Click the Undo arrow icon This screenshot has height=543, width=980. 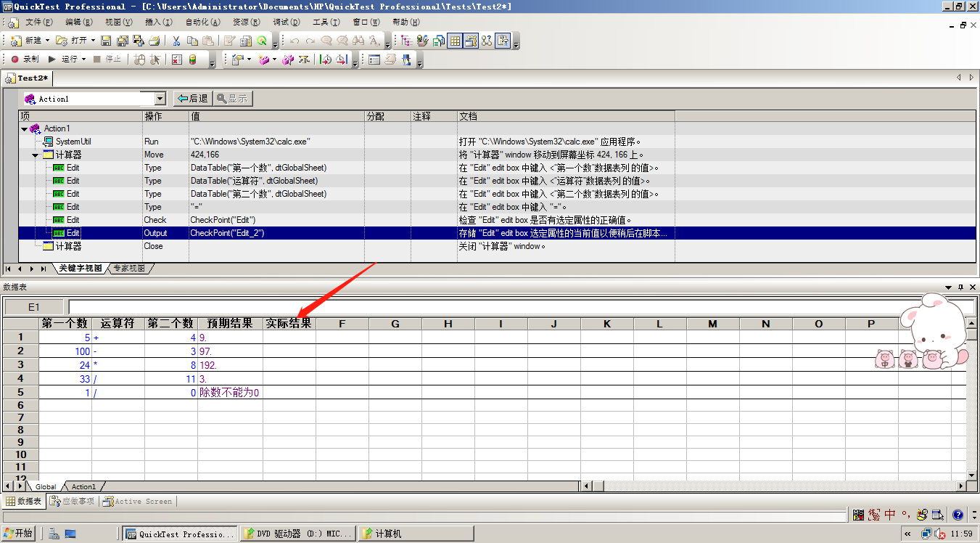295,41
